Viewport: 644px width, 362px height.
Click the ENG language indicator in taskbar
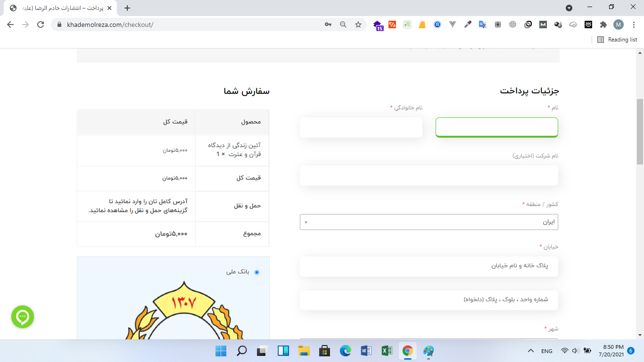coord(546,351)
